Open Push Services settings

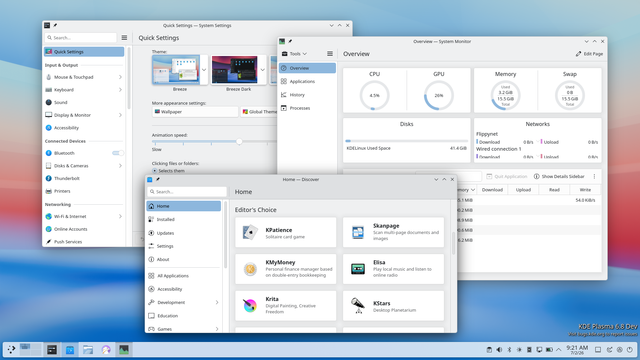(x=84, y=242)
